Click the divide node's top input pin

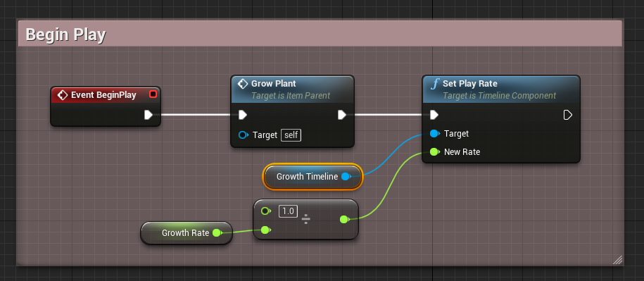click(x=266, y=211)
